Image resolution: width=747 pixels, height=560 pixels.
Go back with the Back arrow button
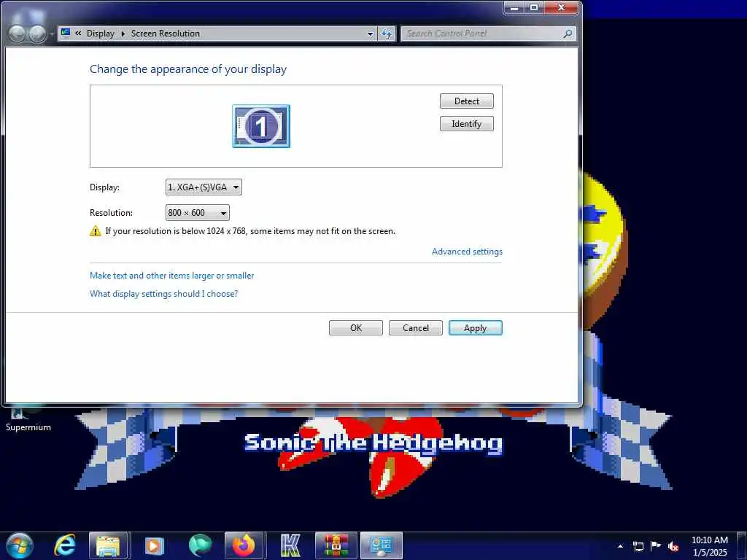click(x=18, y=34)
